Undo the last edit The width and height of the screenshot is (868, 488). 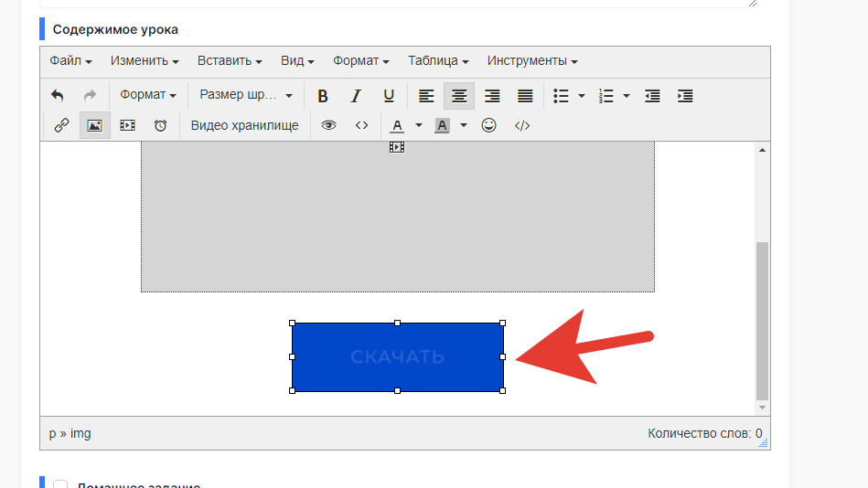[x=58, y=96]
